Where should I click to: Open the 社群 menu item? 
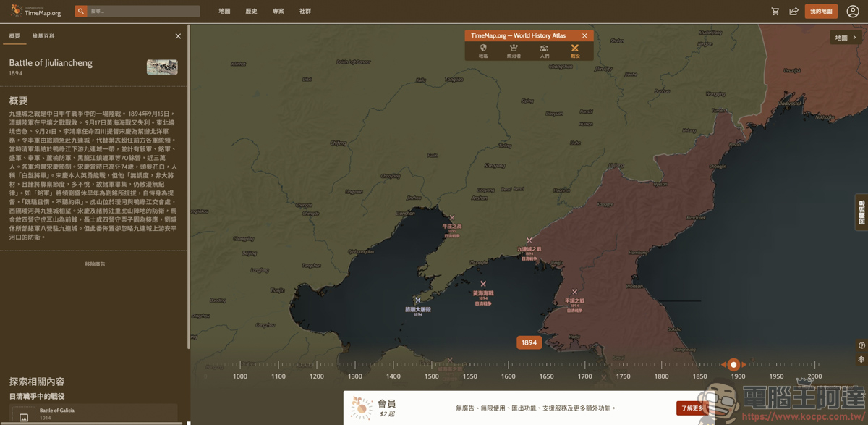(x=305, y=12)
